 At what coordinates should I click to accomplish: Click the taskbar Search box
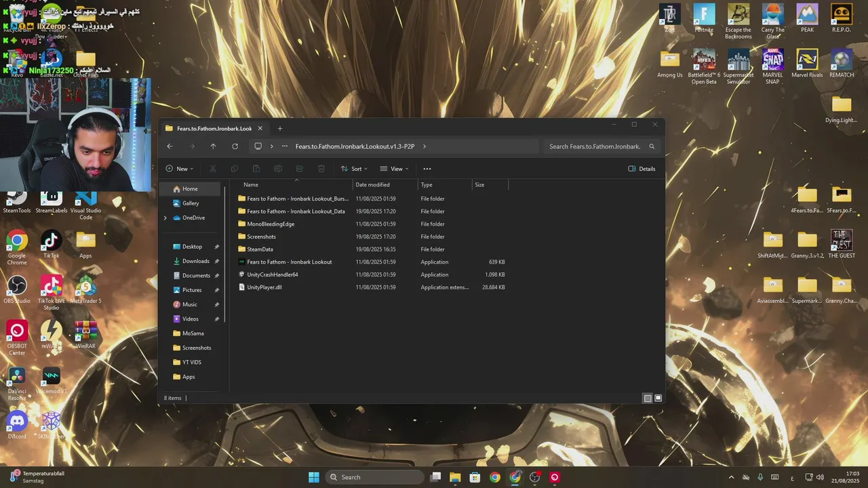374,477
